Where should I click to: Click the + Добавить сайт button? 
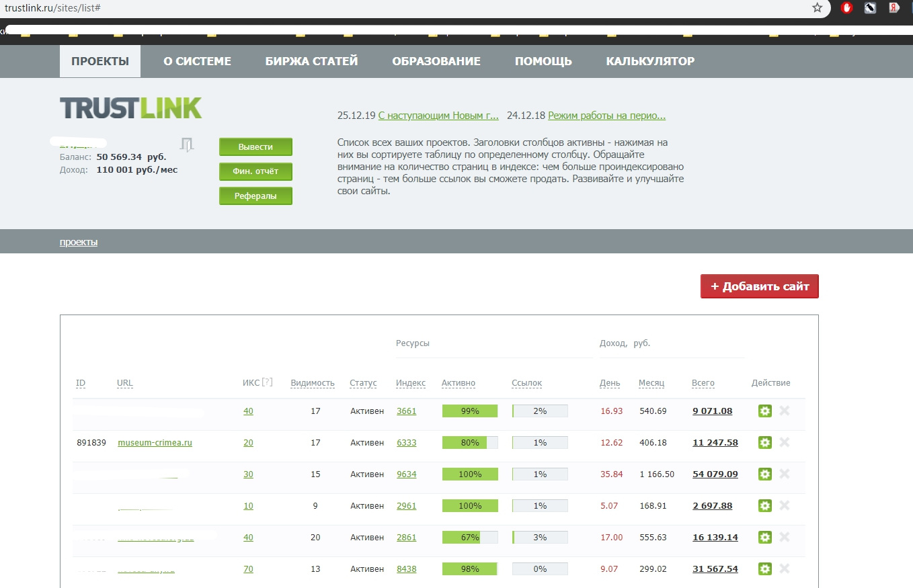[x=760, y=286]
